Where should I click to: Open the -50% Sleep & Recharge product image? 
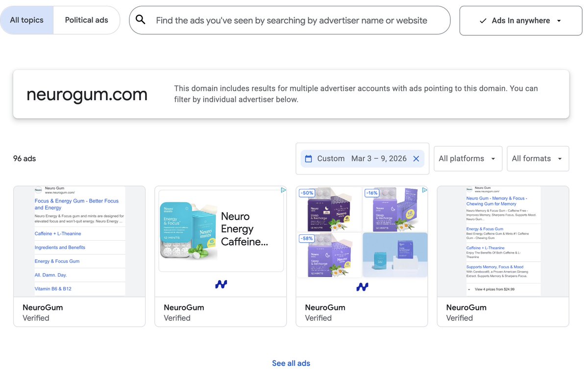point(329,209)
